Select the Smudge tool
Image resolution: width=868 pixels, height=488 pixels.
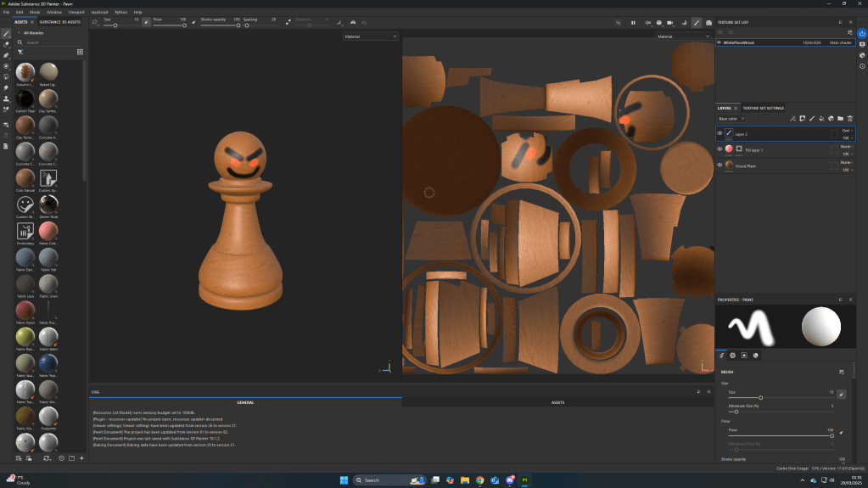click(6, 87)
